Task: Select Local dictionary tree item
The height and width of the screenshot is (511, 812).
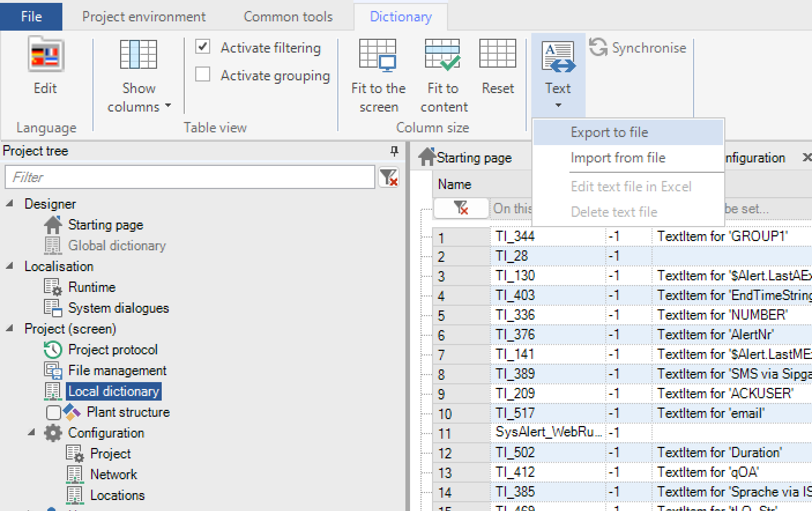Action: click(114, 391)
